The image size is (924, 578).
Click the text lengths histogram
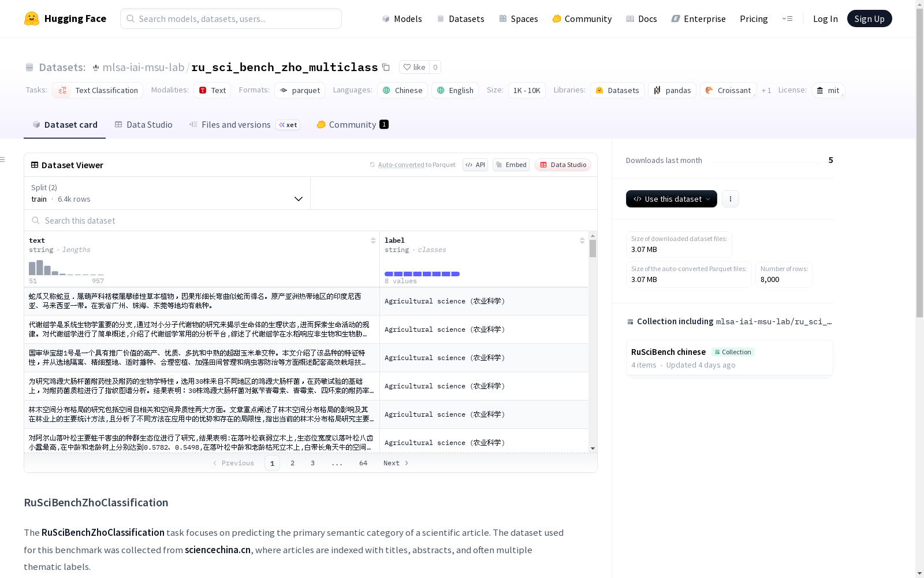pos(66,268)
